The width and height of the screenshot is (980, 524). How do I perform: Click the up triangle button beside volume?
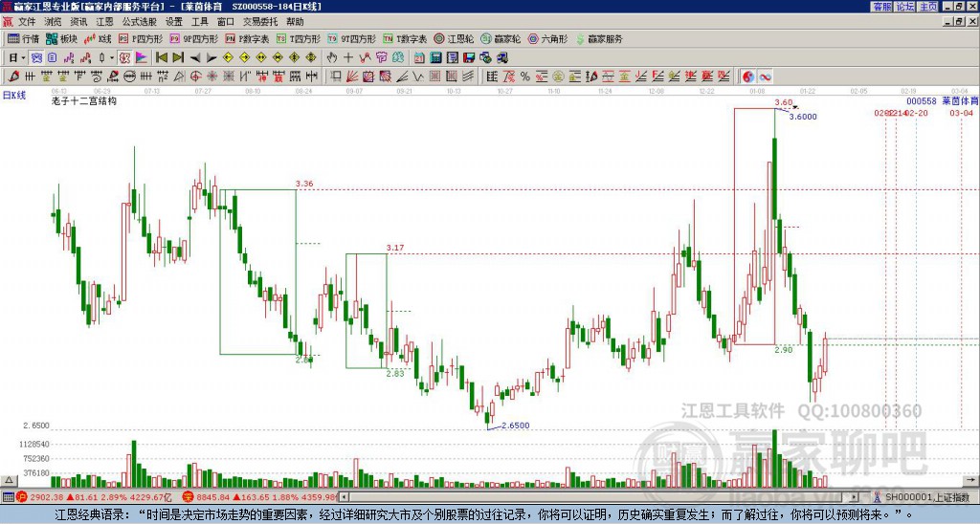[8, 481]
